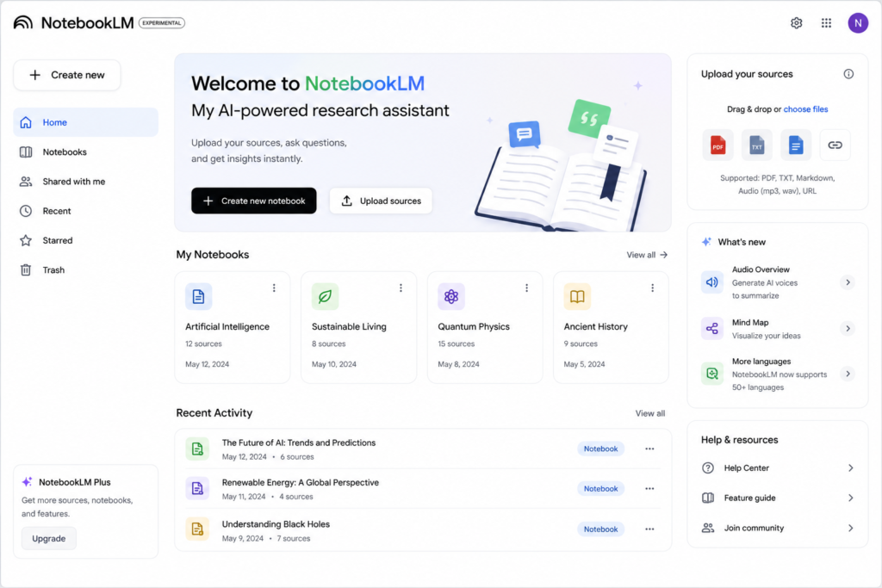Open Feature guide via its chevron
Viewport: 882px width, 588px height.
pyautogui.click(x=850, y=498)
